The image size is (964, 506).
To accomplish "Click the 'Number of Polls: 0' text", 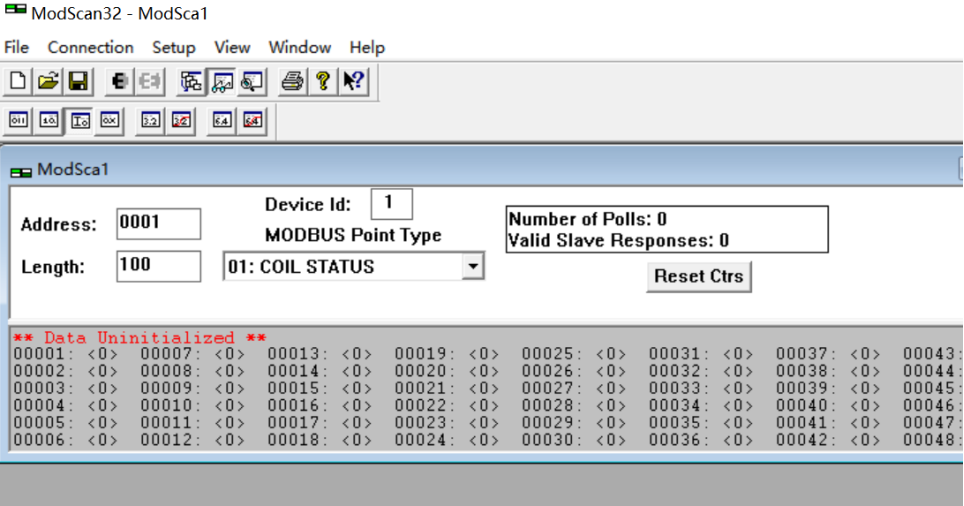I will [x=588, y=219].
